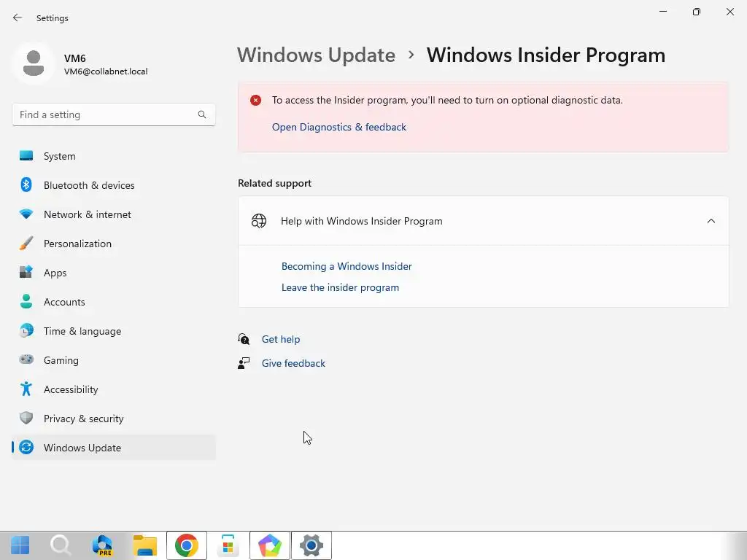This screenshot has width=747, height=560.
Task: Click the Get help headset icon
Action: (244, 339)
